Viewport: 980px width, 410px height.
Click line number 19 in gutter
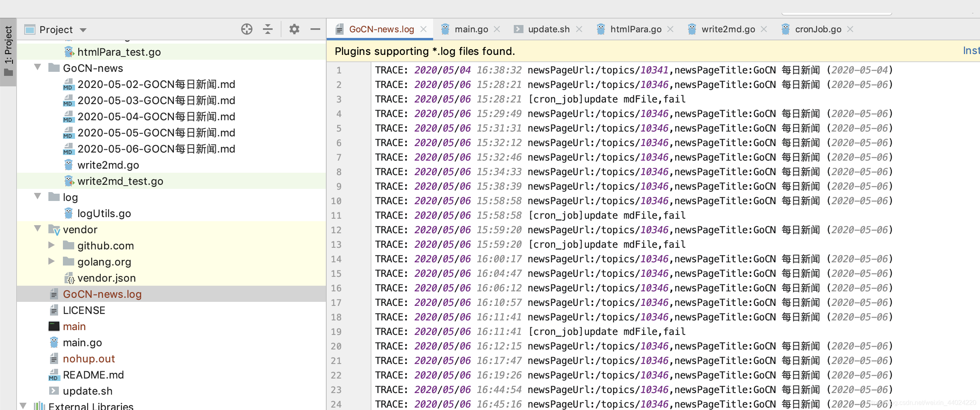(336, 332)
